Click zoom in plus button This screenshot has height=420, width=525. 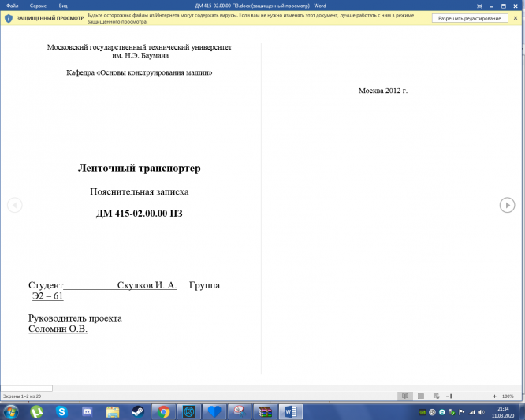point(494,396)
